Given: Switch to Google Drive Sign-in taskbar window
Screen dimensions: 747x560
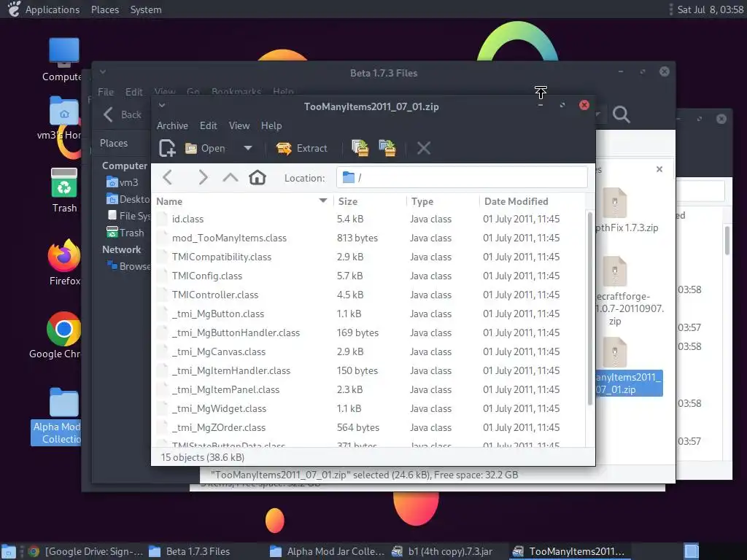Looking at the screenshot, I should (86, 551).
